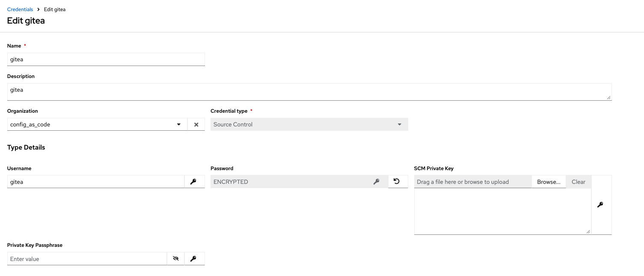This screenshot has height=276, width=644.
Task: Click the key icon next to Private Key Passphrase
Action: (193, 259)
